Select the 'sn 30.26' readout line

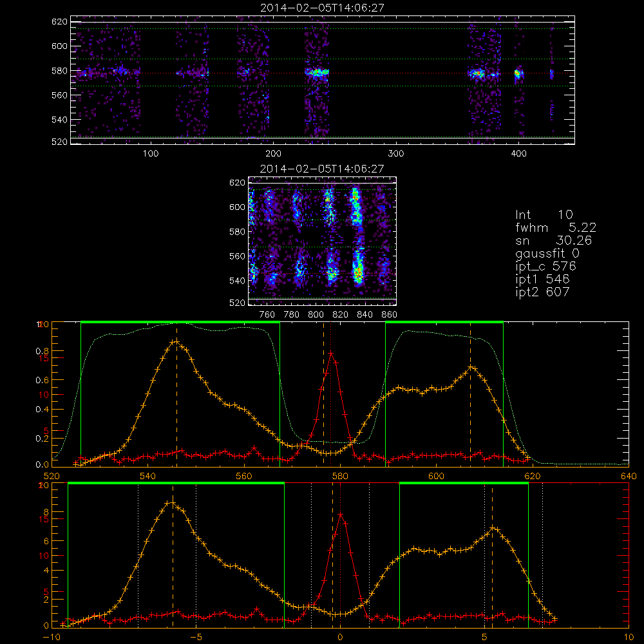(554, 241)
